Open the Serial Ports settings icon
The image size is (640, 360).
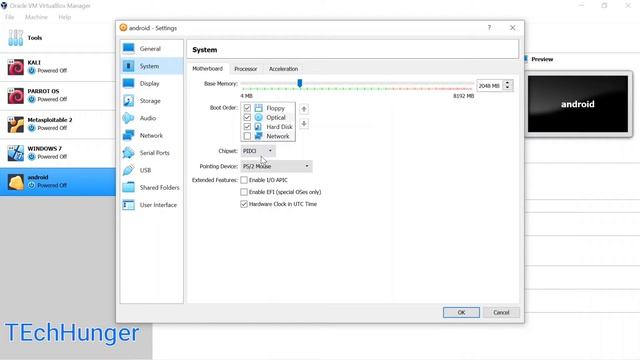tap(129, 153)
